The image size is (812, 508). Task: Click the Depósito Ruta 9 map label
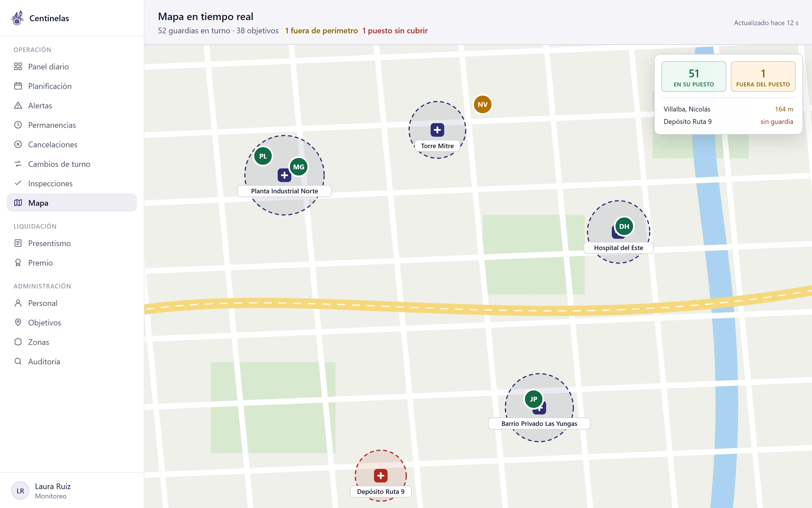[x=381, y=492]
